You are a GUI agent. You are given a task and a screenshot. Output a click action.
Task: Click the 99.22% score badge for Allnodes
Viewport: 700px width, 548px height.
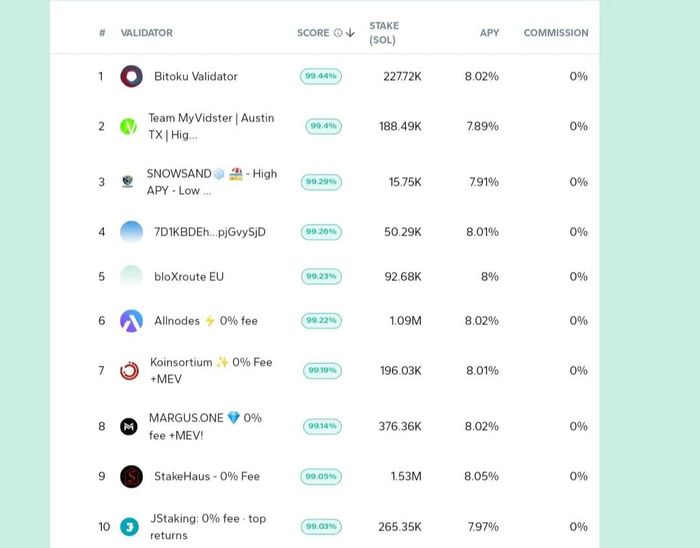321,321
